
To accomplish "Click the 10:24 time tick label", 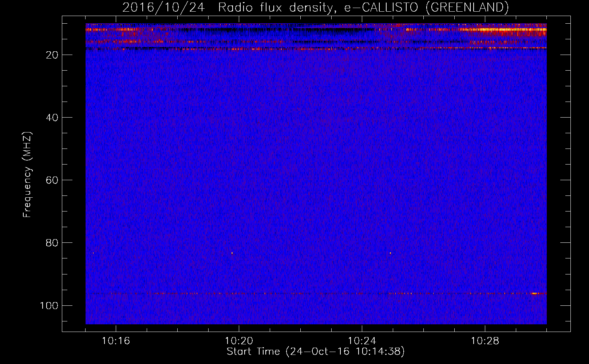I will click(362, 341).
